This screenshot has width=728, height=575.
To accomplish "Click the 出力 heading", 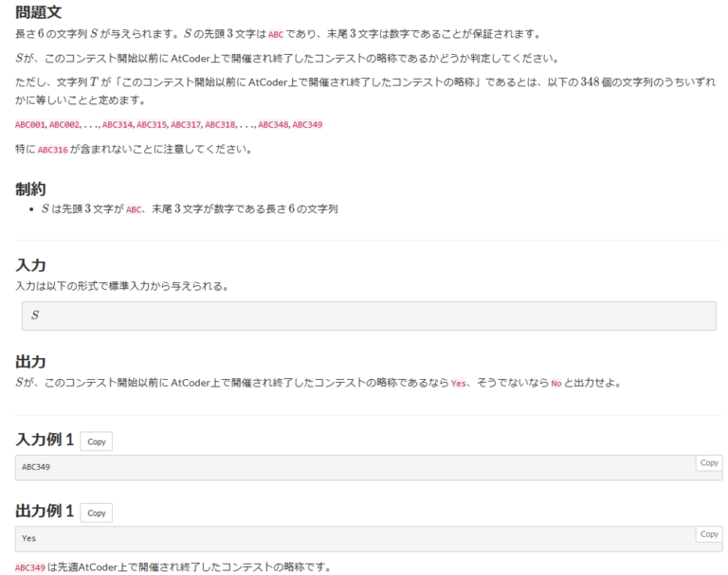I will point(30,362).
